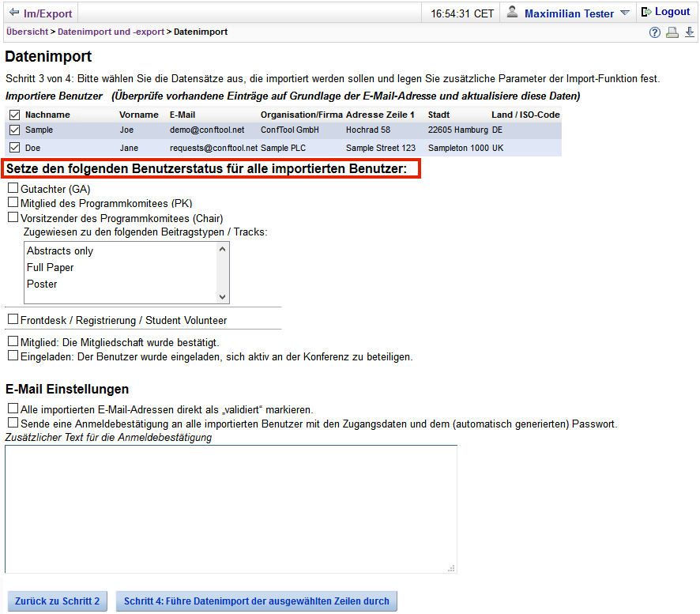Click the Logout link
The image size is (700, 614).
(x=672, y=12)
